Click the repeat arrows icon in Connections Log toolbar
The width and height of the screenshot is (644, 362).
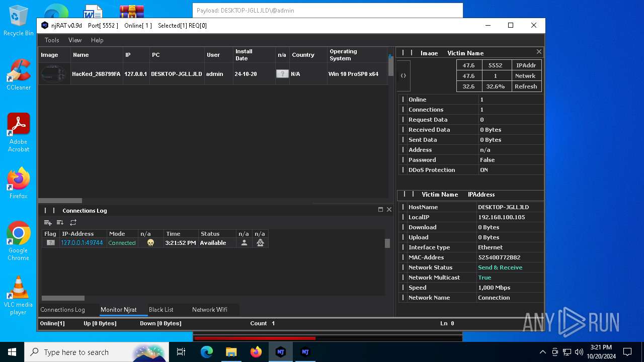pos(73,223)
